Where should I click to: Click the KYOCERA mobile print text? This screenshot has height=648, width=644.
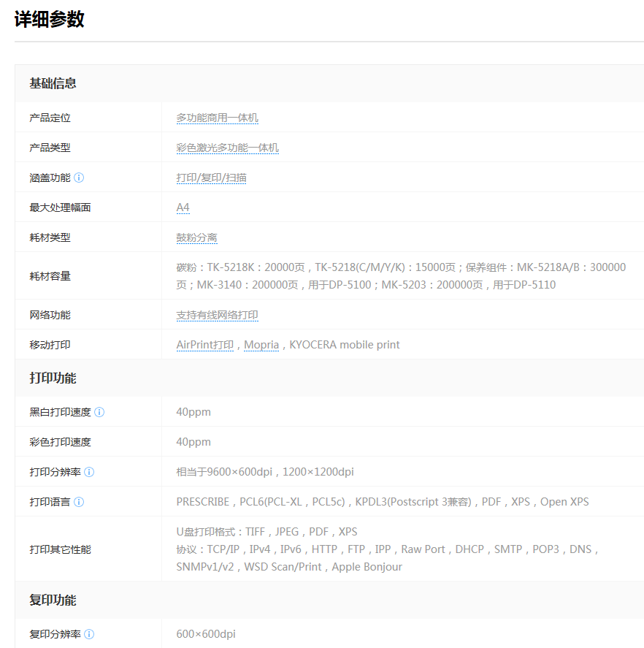tap(344, 345)
